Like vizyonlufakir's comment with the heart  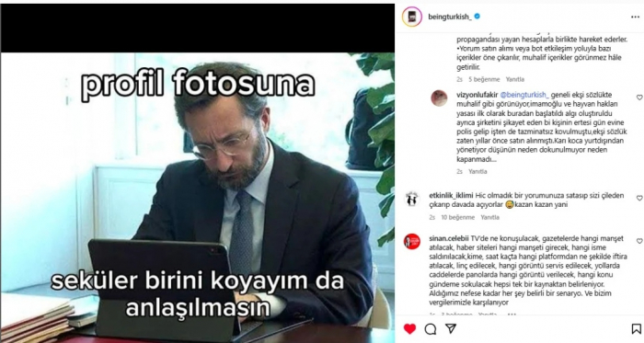click(x=639, y=97)
